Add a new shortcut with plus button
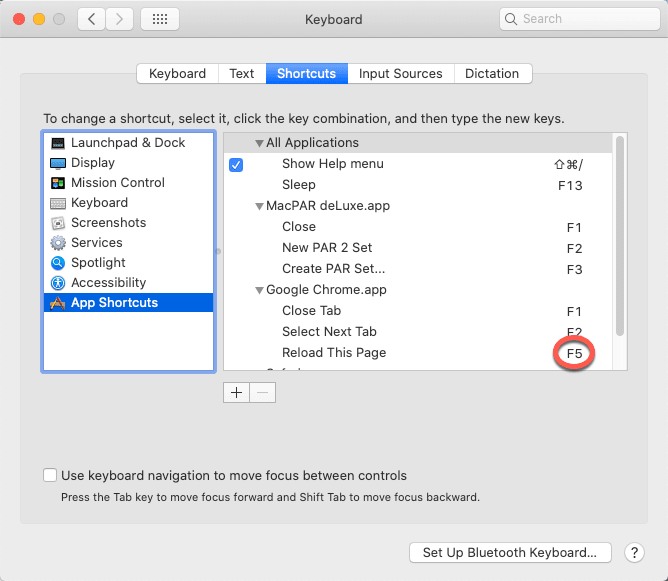Viewport: 668px width, 581px height. (236, 392)
